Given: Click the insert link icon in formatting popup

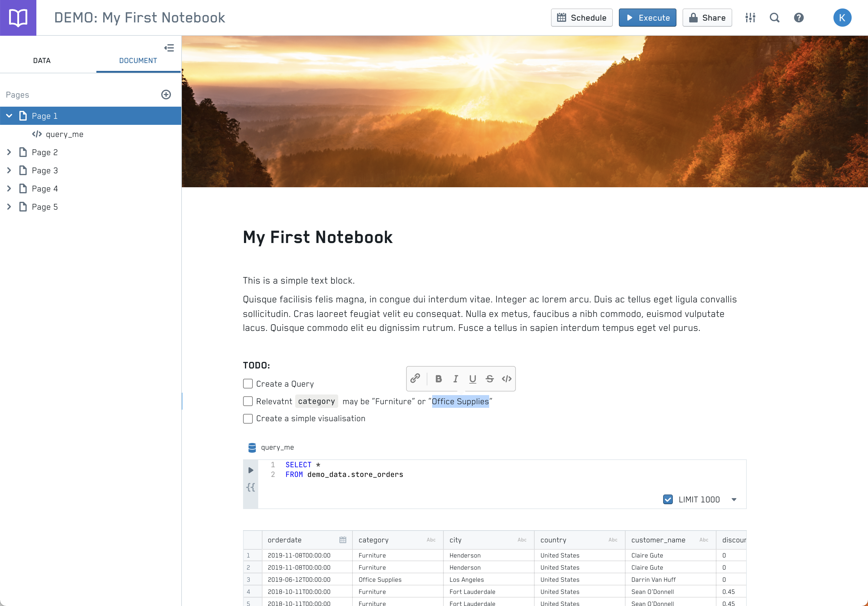Looking at the screenshot, I should click(415, 378).
